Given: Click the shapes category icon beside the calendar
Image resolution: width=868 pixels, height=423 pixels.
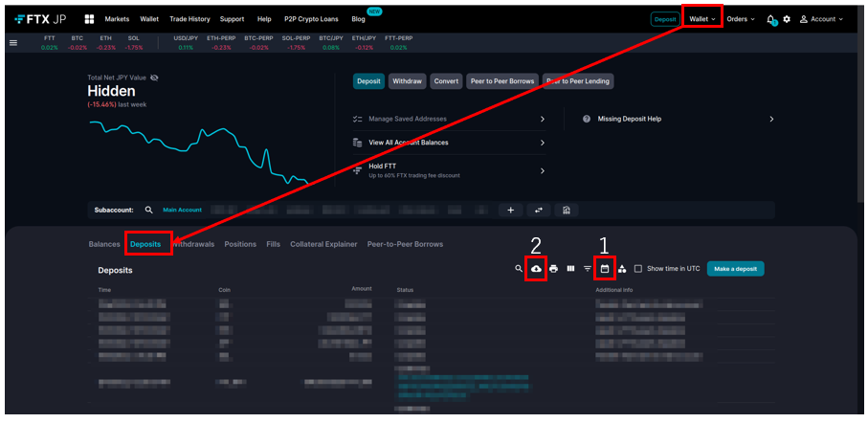Looking at the screenshot, I should tap(622, 269).
